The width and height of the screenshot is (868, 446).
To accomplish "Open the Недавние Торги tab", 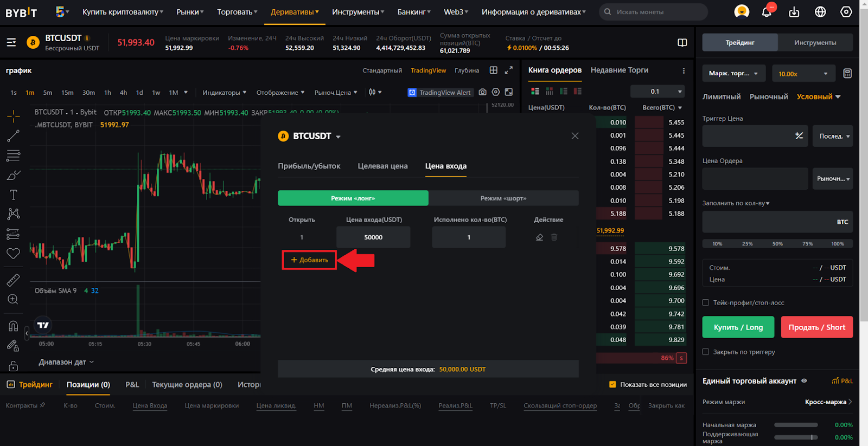I will click(x=619, y=70).
